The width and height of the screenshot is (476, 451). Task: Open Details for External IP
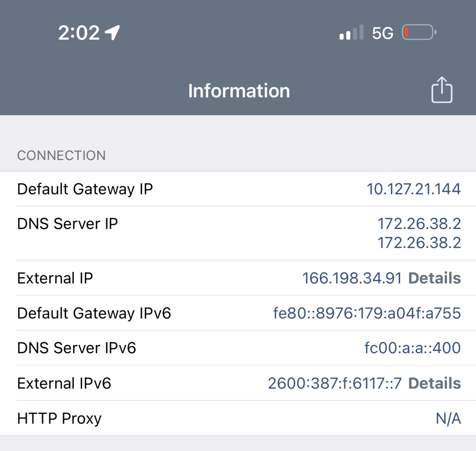pyautogui.click(x=434, y=278)
